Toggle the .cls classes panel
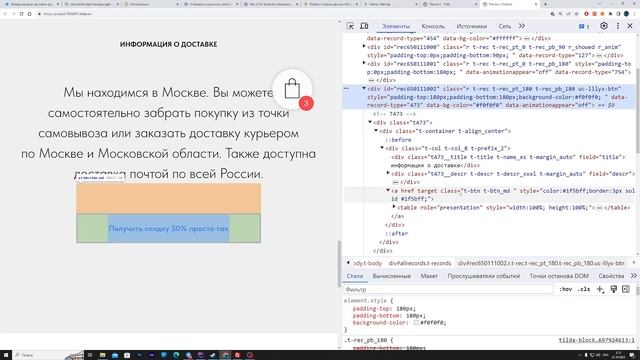640x360 pixels. point(584,289)
